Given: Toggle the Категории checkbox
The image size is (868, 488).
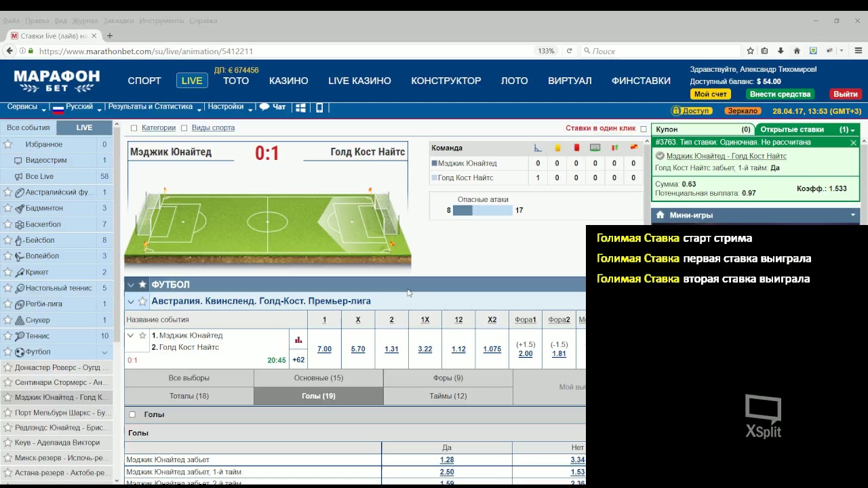Looking at the screenshot, I should click(134, 128).
